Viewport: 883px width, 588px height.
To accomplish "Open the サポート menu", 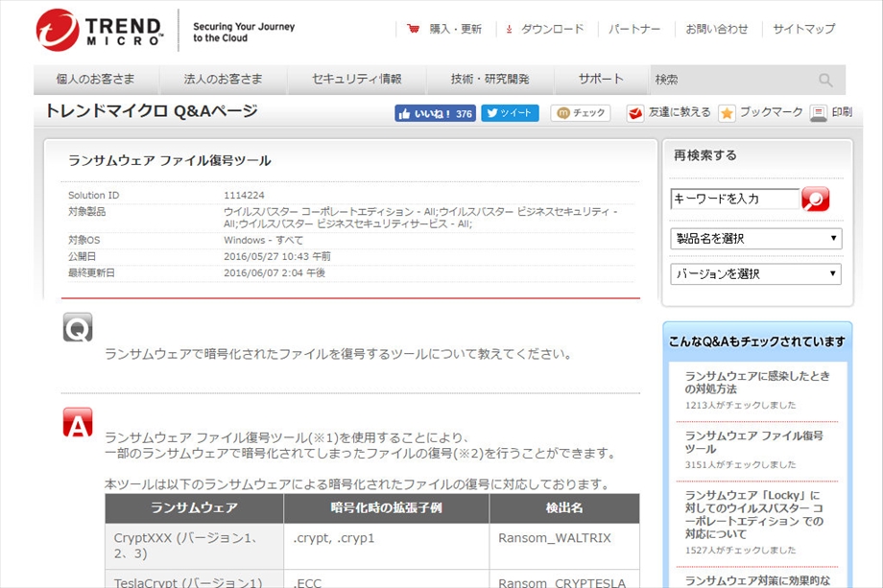I will 601,80.
